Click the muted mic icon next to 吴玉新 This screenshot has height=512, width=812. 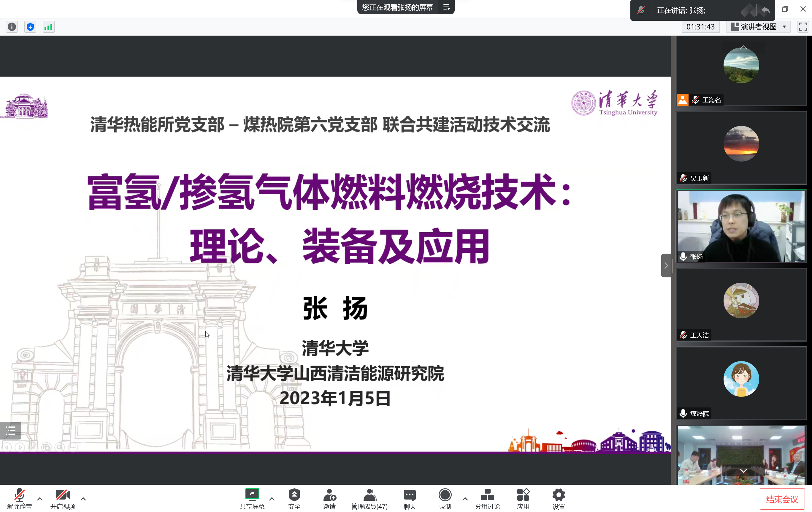(x=683, y=178)
